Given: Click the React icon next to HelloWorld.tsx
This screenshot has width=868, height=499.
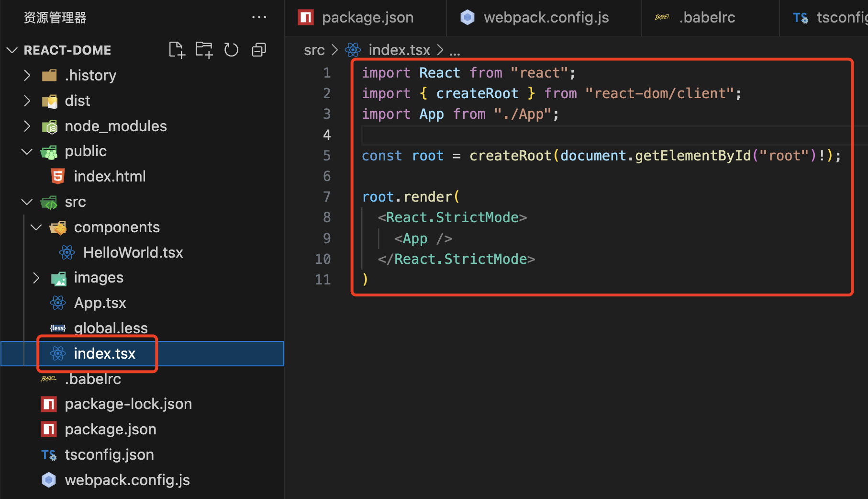Looking at the screenshot, I should point(67,252).
